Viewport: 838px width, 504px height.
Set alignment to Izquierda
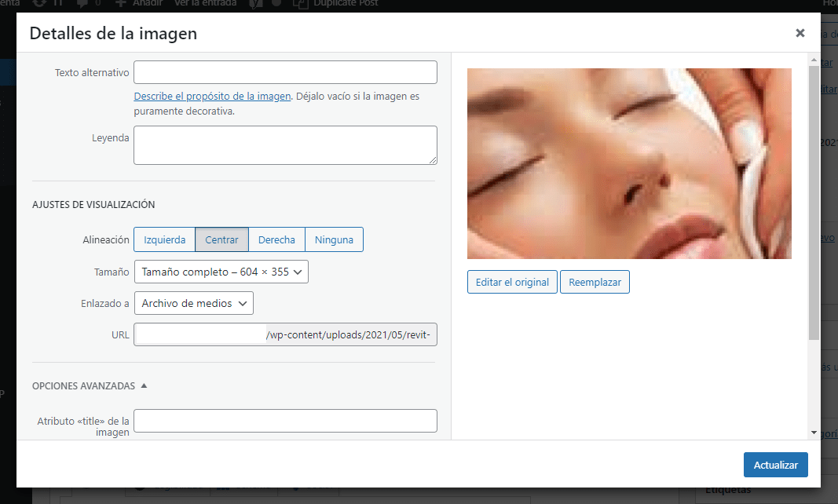[165, 239]
